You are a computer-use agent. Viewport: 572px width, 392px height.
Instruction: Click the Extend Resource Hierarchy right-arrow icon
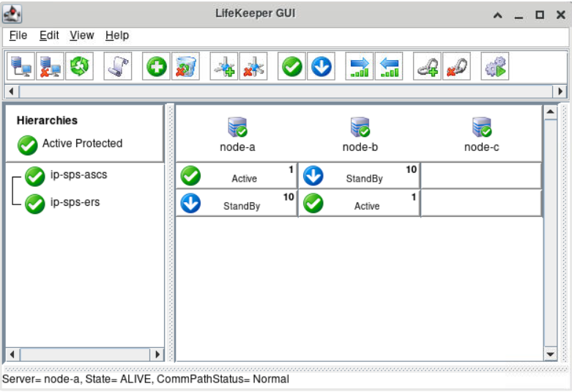point(360,67)
